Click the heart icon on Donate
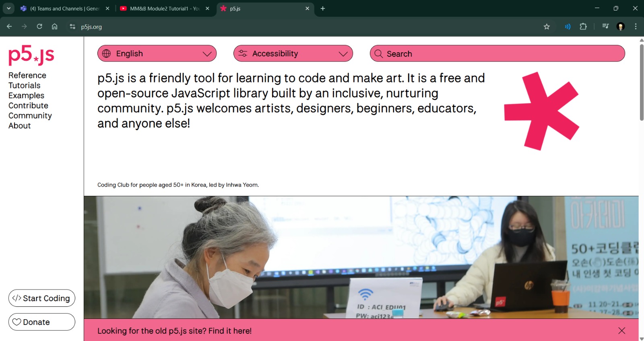The image size is (644, 341). (x=17, y=322)
